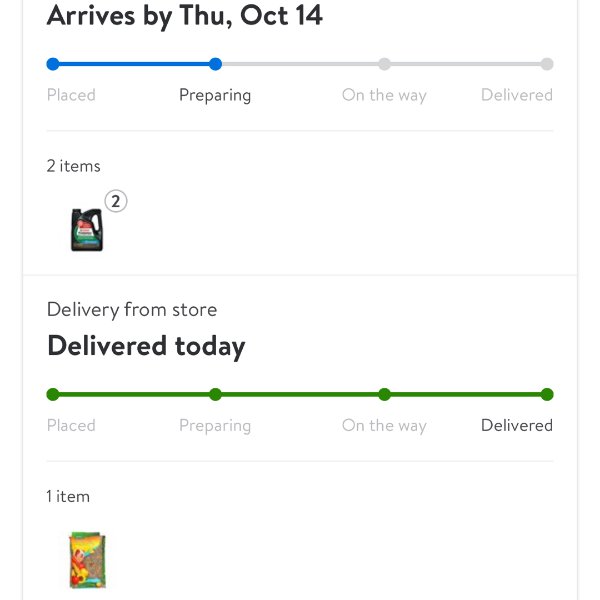Screen dimensions: 600x600
Task: Tap the Delivered today heading
Action: [x=146, y=346]
